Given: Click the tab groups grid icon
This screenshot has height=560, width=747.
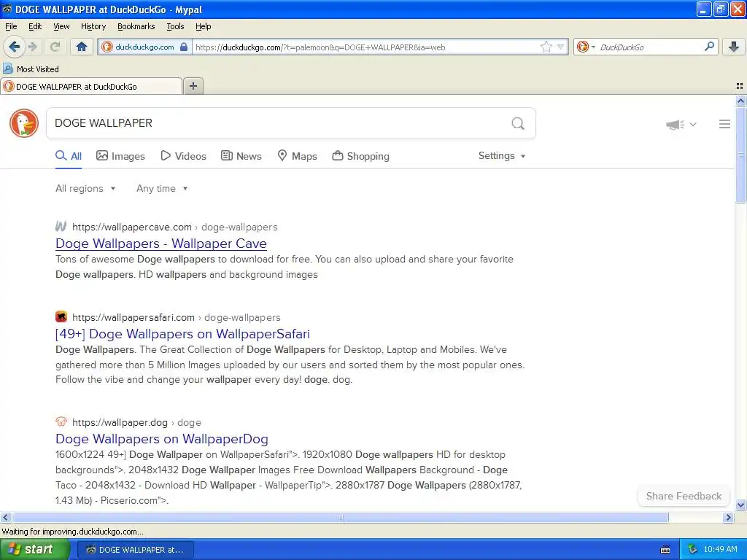Looking at the screenshot, I should pos(740,86).
